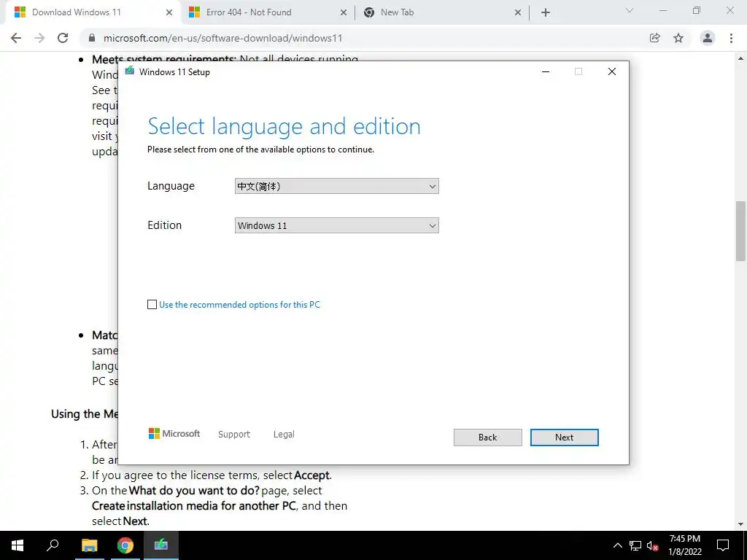
Task: Open the Support link
Action: point(234,435)
